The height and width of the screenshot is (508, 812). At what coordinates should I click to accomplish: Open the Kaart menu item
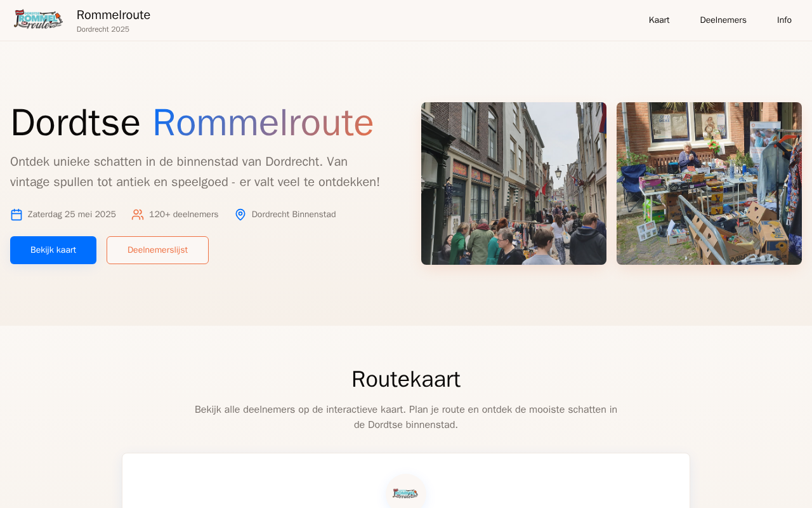(659, 20)
